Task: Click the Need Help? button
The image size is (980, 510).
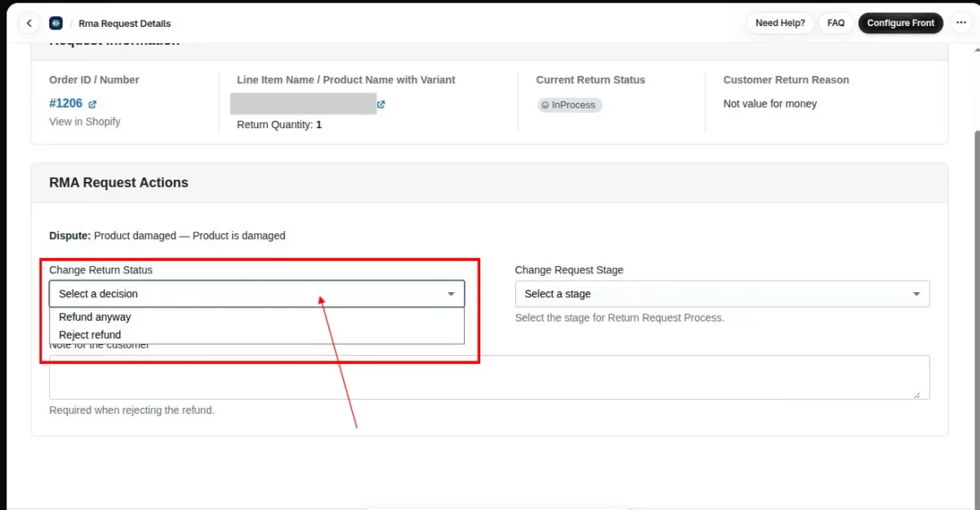Action: coord(780,23)
